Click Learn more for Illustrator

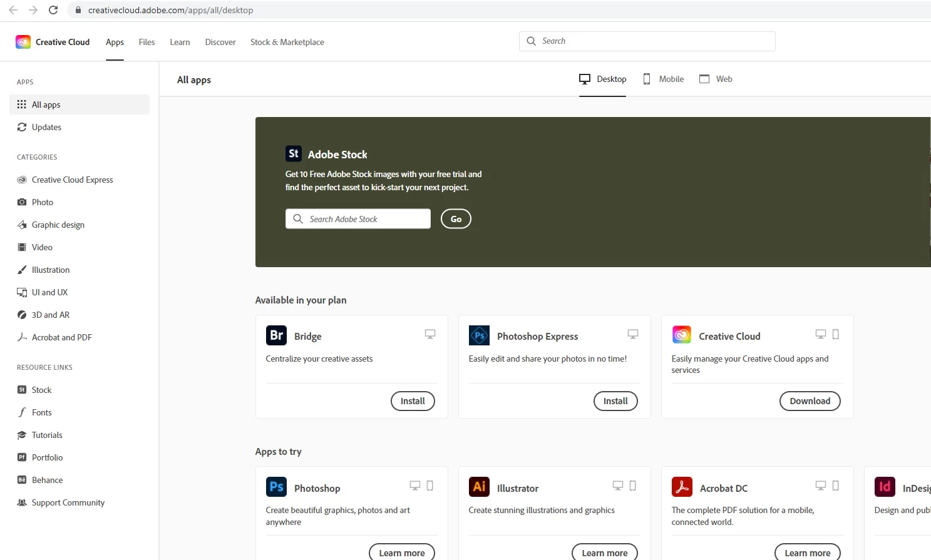(605, 552)
